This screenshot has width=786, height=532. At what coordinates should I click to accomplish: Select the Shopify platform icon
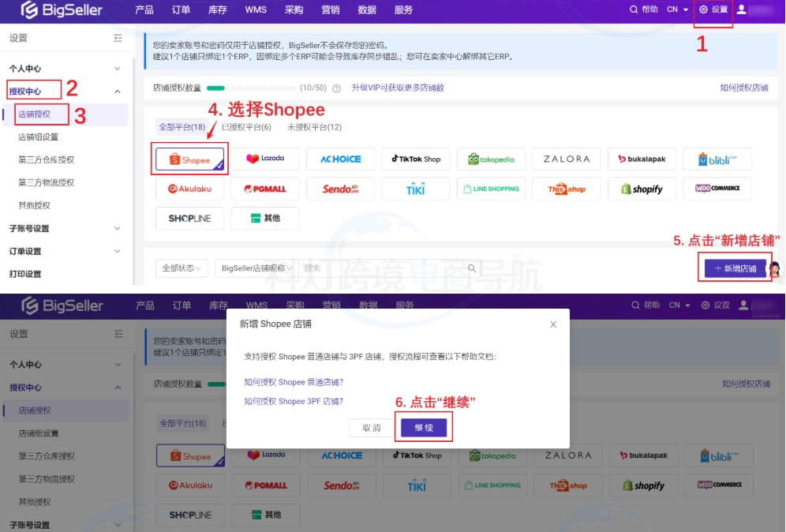642,189
